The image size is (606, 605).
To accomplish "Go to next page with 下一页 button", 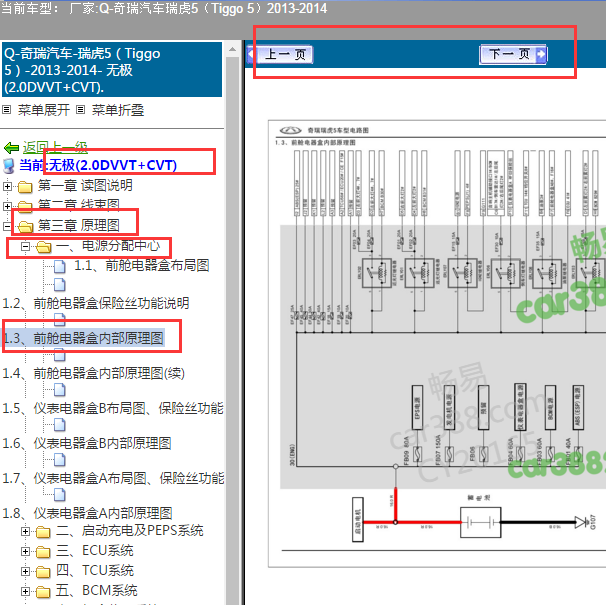I will coord(512,55).
